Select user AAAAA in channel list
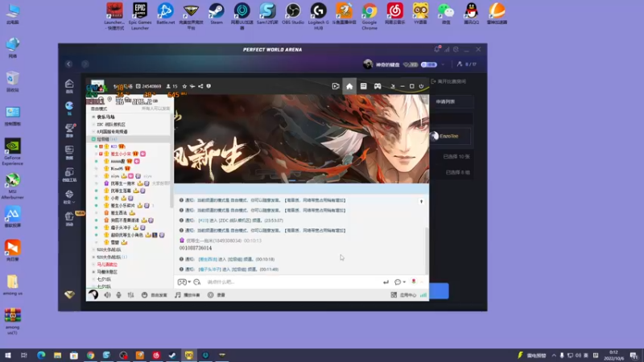The height and width of the screenshot is (362, 644). point(118,162)
